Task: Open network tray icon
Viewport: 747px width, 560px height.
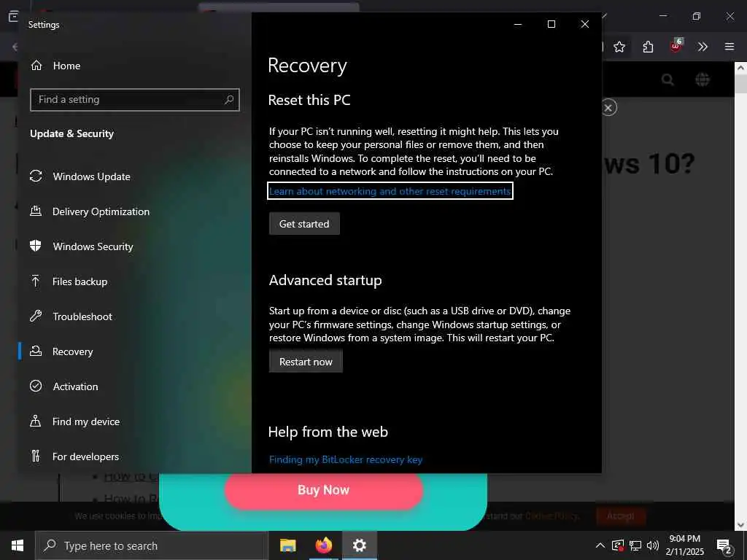Action: point(635,545)
